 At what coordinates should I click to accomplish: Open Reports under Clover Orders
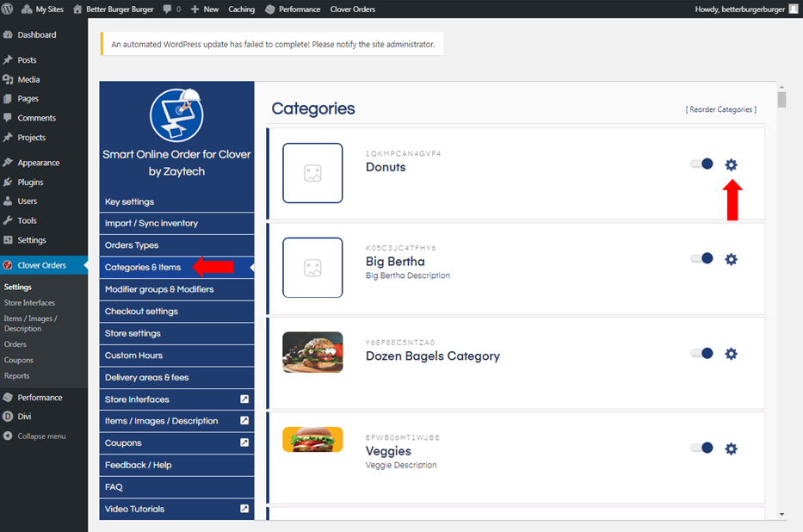[17, 375]
